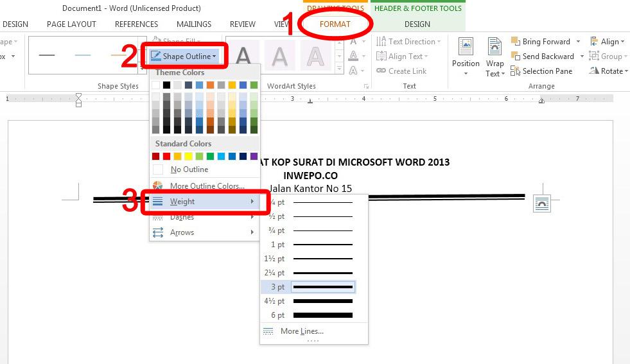Click the Send Backward icon
The image size is (630, 364).
pyautogui.click(x=516, y=56)
